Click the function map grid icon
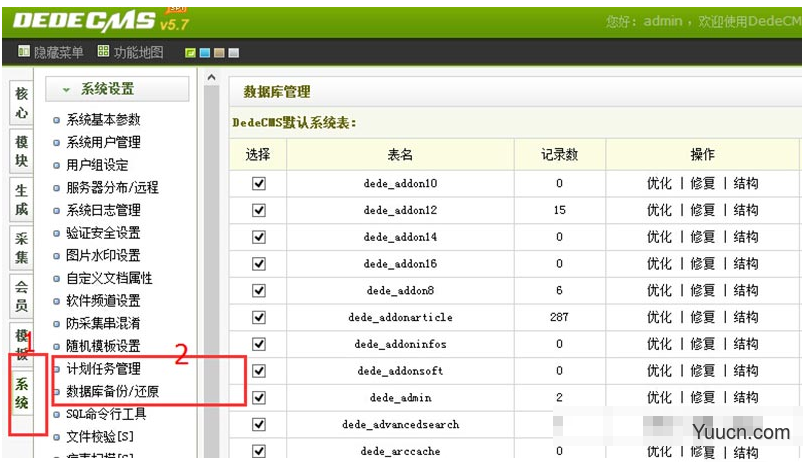 [x=103, y=51]
